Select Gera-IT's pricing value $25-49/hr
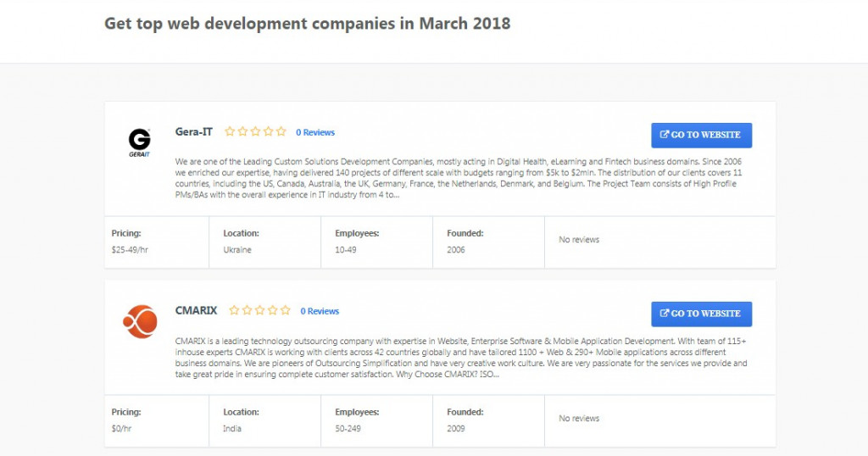Viewport: 868px width, 456px height. pyautogui.click(x=130, y=249)
